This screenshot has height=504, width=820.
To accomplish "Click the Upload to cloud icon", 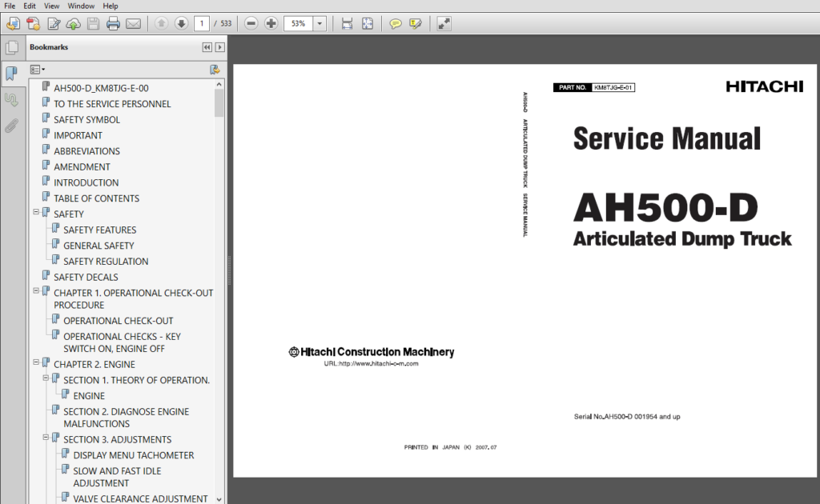I will click(73, 23).
